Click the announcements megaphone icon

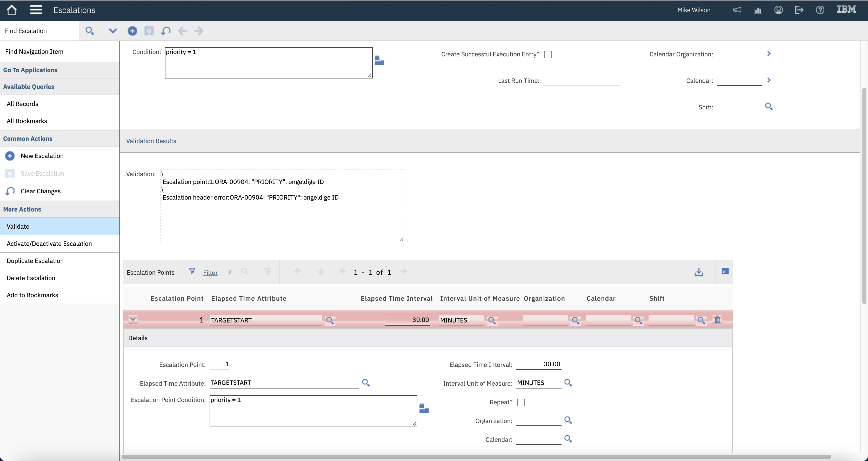(737, 10)
